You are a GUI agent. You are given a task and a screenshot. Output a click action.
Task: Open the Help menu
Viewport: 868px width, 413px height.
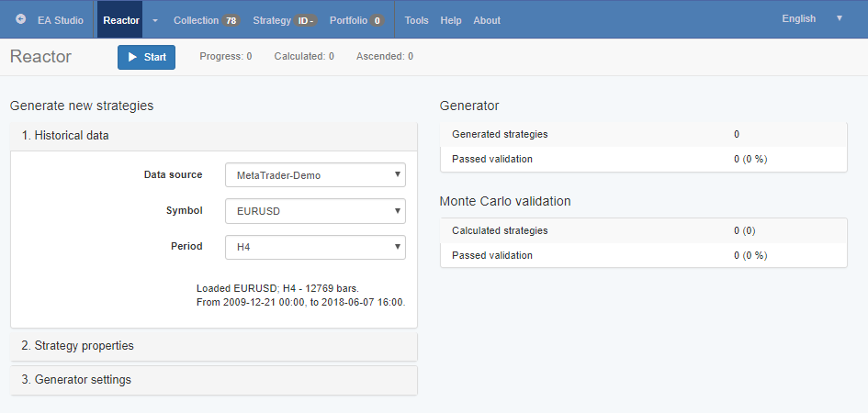coord(451,20)
